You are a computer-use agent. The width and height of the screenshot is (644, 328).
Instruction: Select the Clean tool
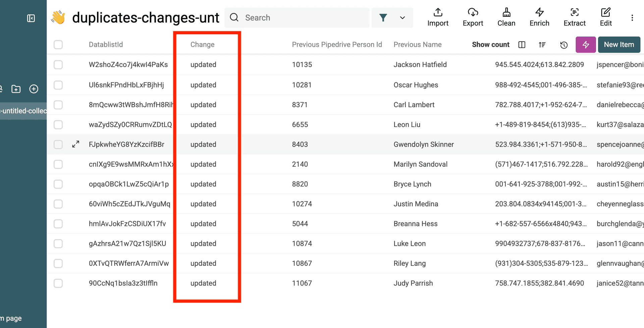(x=506, y=17)
